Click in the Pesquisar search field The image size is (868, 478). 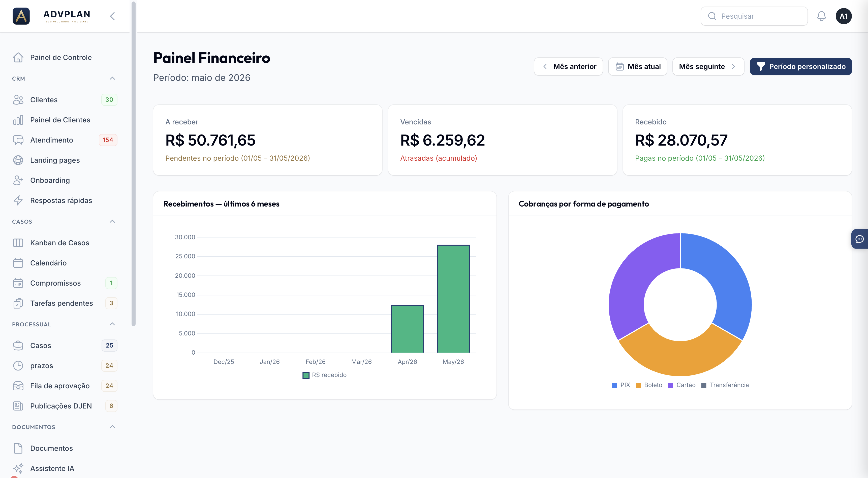pos(754,16)
